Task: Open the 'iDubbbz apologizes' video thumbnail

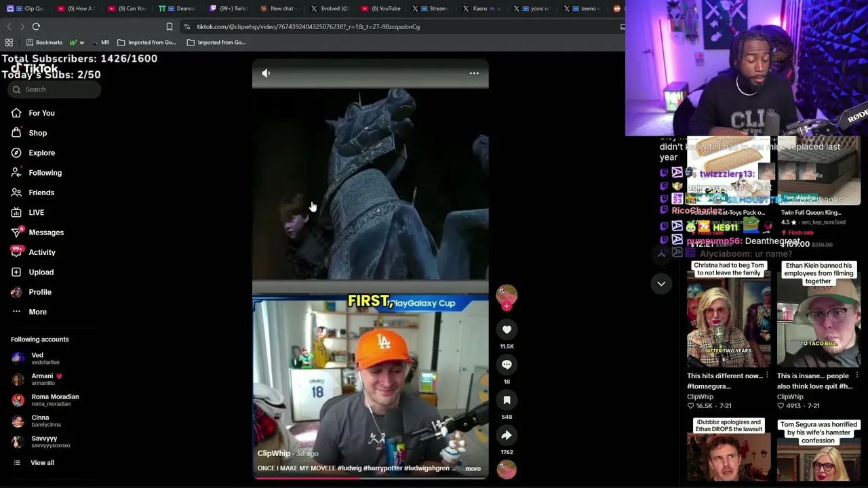Action: click(728, 451)
